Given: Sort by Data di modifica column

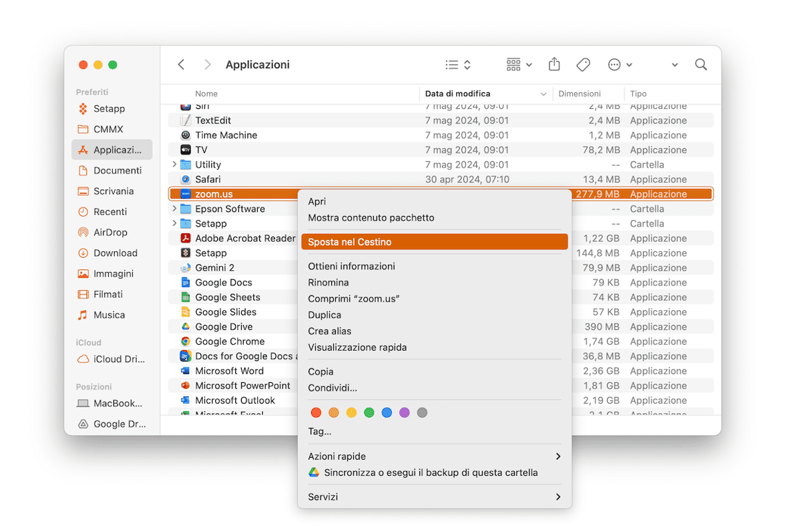Looking at the screenshot, I should tap(485, 94).
